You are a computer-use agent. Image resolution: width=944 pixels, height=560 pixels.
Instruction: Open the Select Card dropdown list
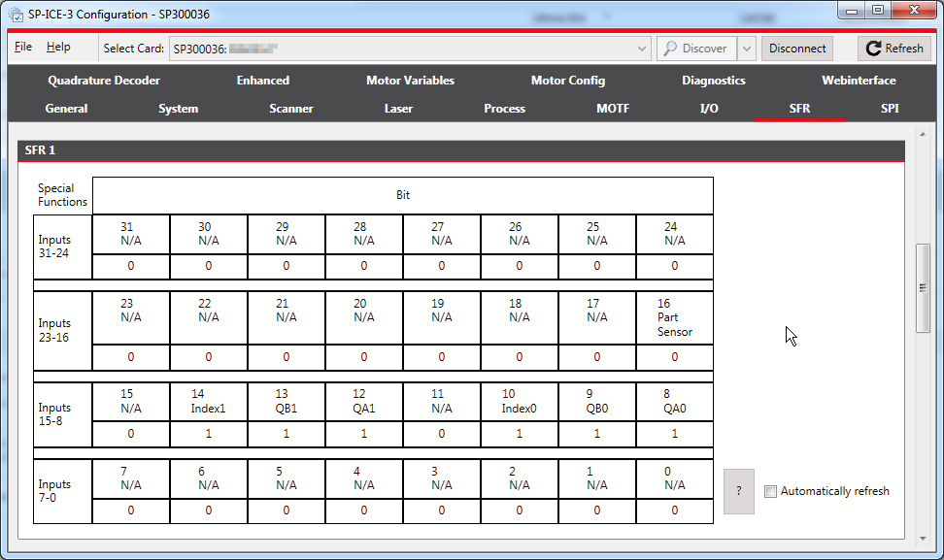click(x=642, y=48)
